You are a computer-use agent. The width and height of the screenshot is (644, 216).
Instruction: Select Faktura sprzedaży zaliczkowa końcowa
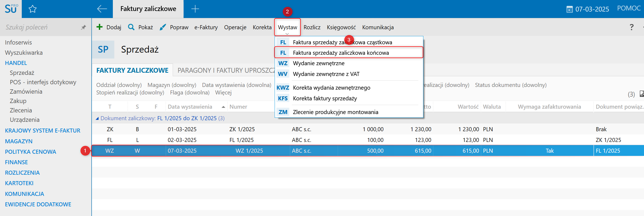[341, 53]
